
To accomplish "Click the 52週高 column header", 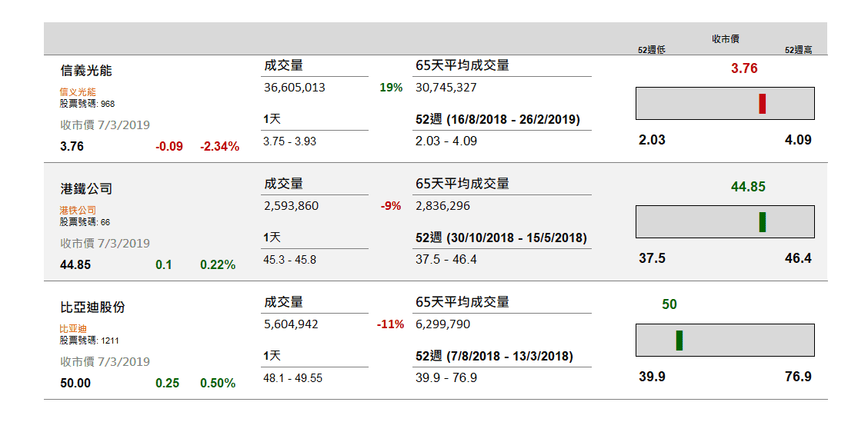I will (798, 50).
